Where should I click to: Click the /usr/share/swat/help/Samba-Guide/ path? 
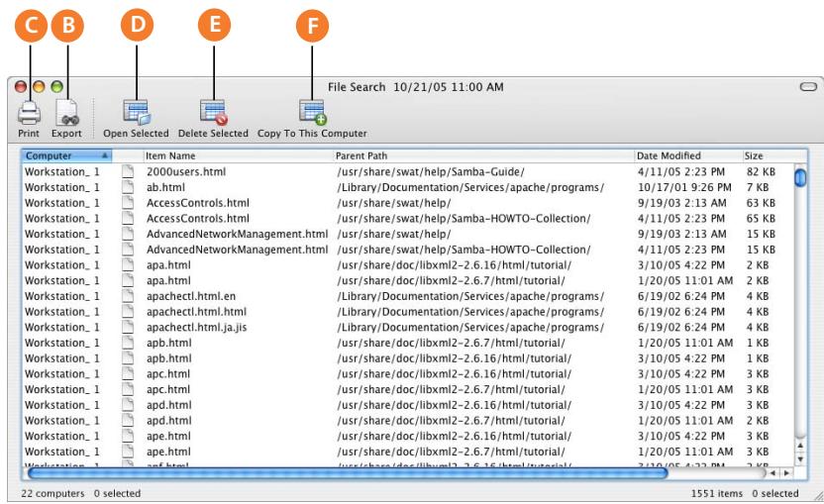(431, 171)
